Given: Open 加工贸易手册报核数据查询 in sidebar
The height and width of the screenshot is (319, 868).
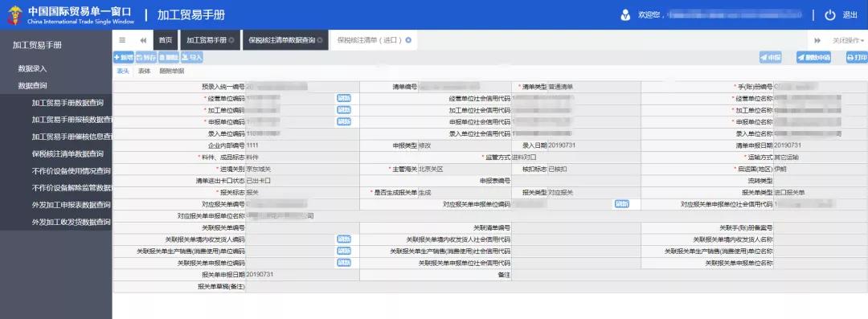Looking at the screenshot, I should [72, 120].
